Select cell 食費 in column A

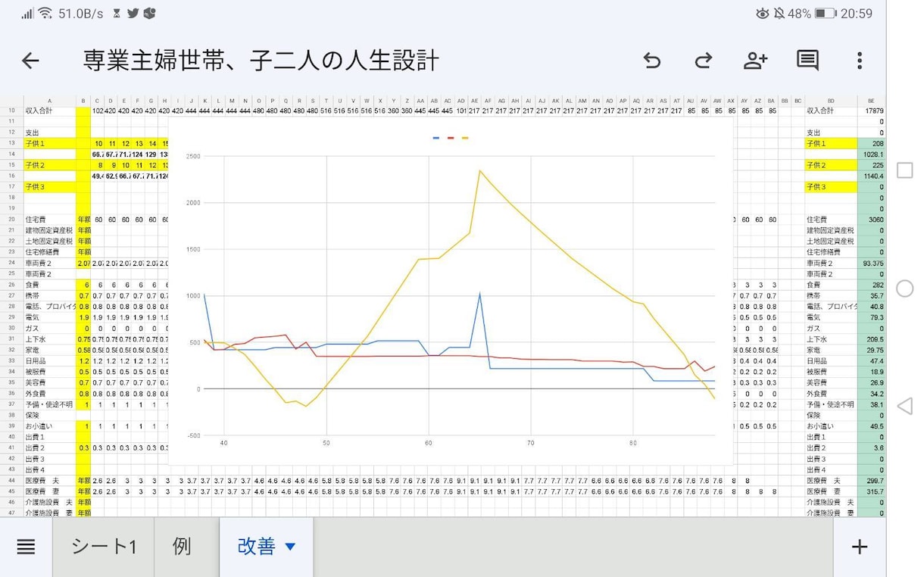(x=50, y=285)
